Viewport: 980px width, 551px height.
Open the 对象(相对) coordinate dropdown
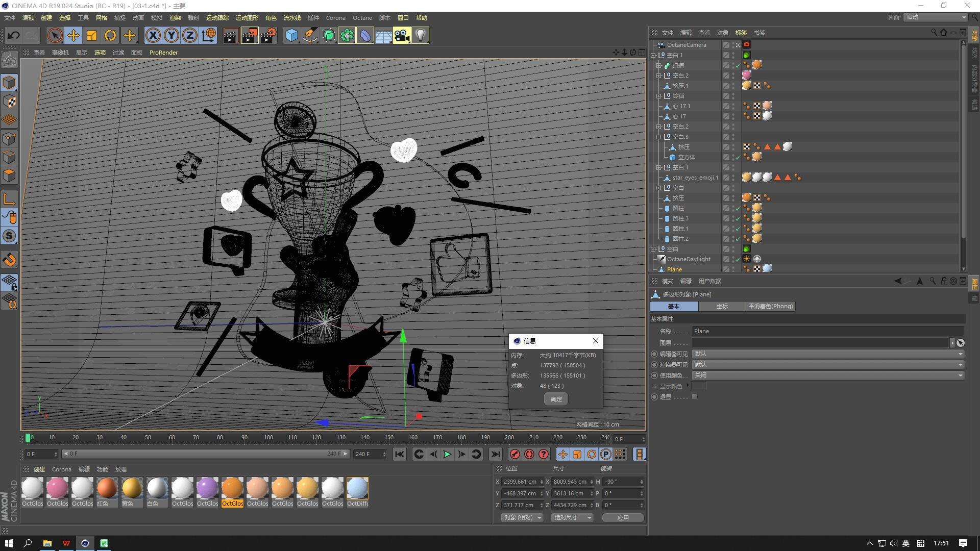tap(522, 517)
